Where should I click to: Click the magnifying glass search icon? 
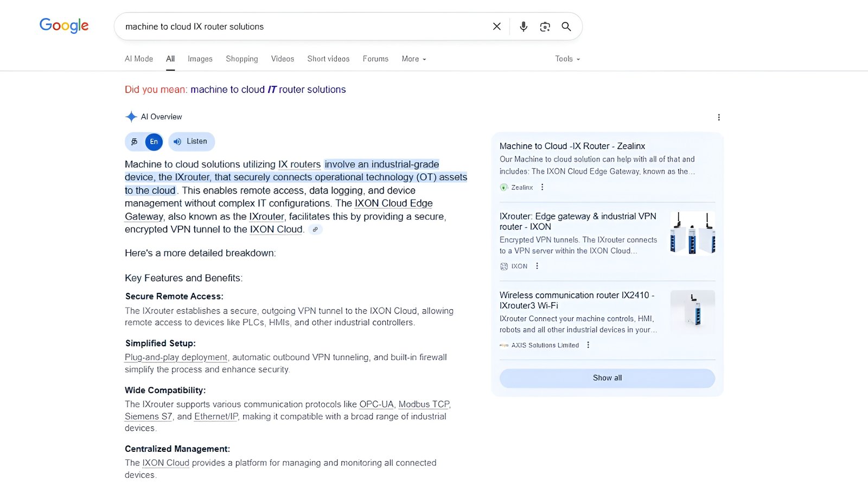pyautogui.click(x=566, y=27)
